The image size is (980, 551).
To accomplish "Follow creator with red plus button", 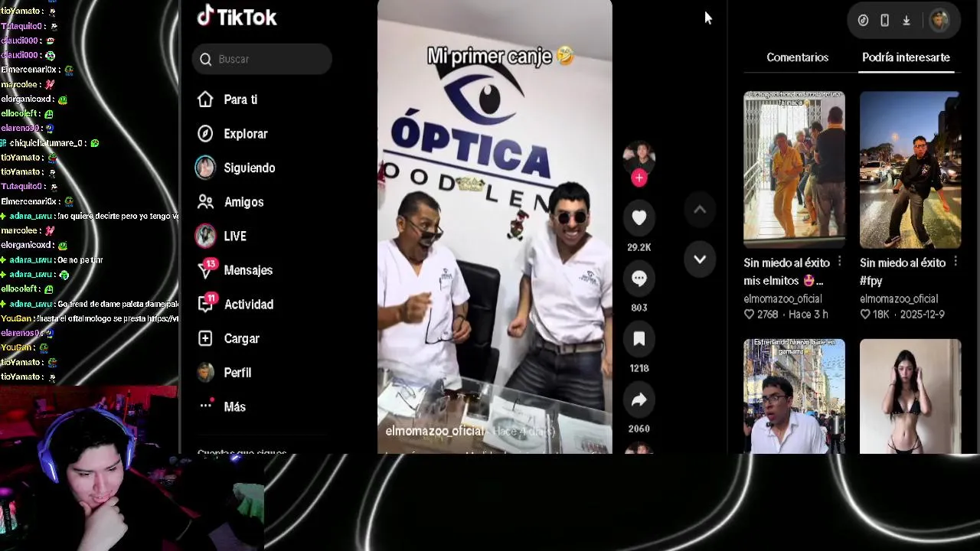I will pyautogui.click(x=639, y=178).
